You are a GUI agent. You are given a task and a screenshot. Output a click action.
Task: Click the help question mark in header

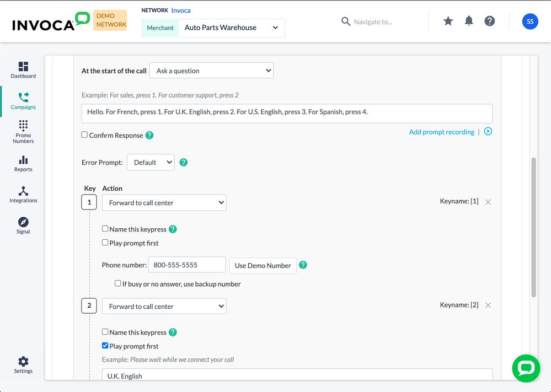(489, 21)
